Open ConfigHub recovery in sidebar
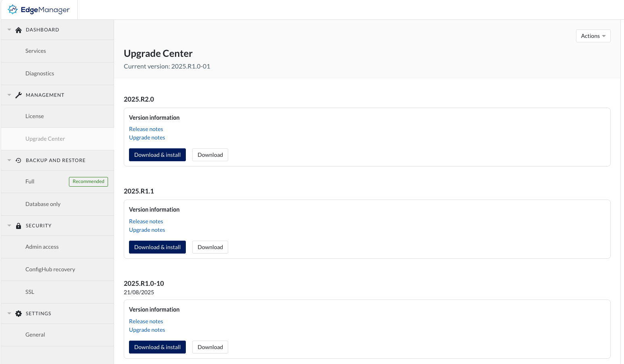This screenshot has height=364, width=624. [x=50, y=269]
